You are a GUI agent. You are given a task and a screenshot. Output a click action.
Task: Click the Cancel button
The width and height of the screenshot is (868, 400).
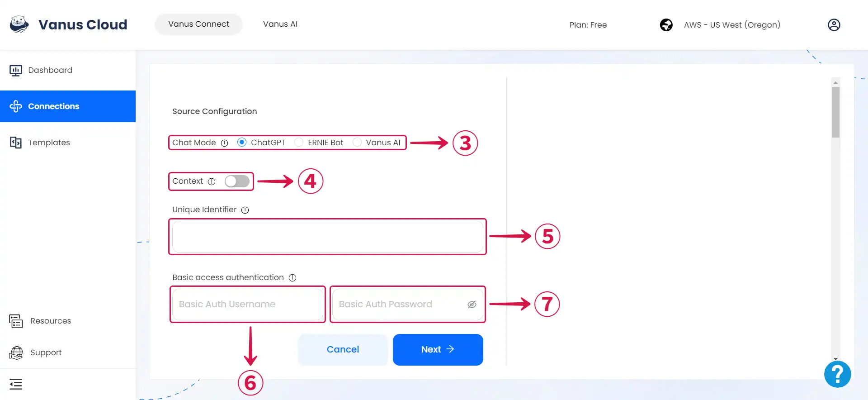(x=343, y=350)
